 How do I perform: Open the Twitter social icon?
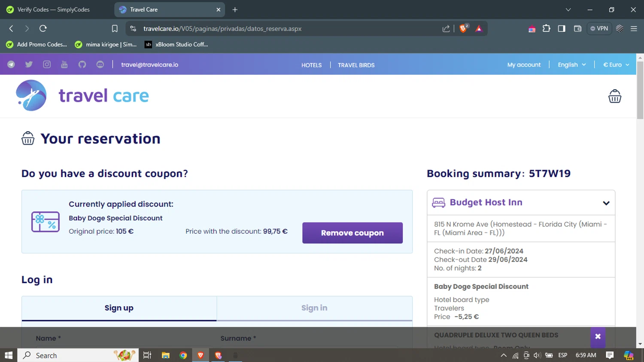click(29, 64)
